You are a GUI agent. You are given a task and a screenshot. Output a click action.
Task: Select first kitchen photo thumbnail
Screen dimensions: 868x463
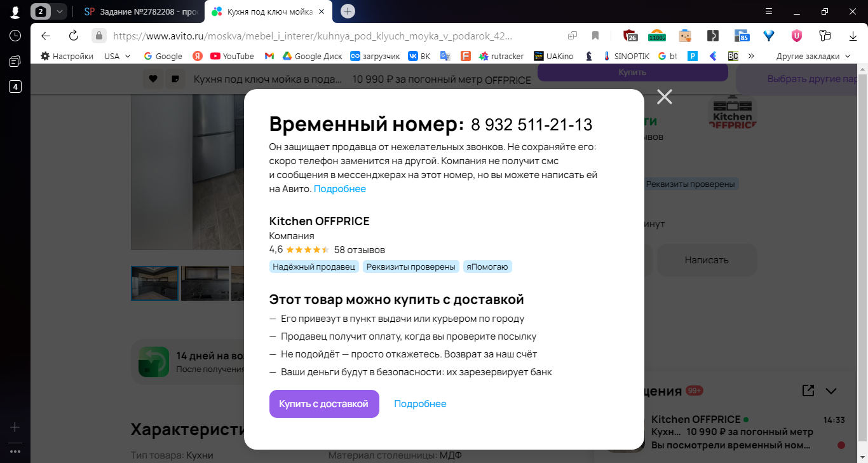point(154,284)
